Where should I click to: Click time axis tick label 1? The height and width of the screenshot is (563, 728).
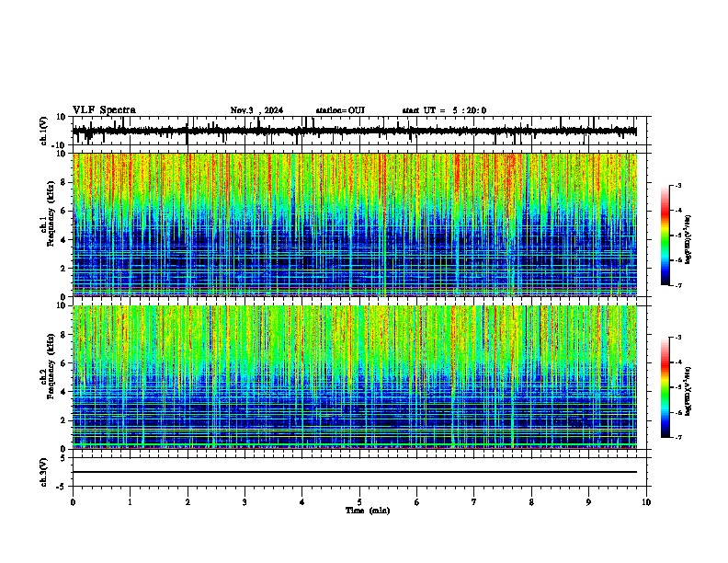click(130, 502)
